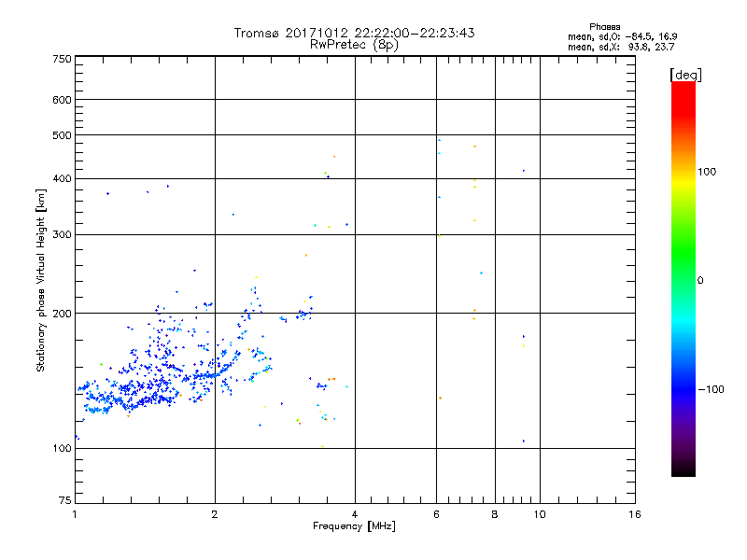Click the phase colorbar scale

[684, 278]
